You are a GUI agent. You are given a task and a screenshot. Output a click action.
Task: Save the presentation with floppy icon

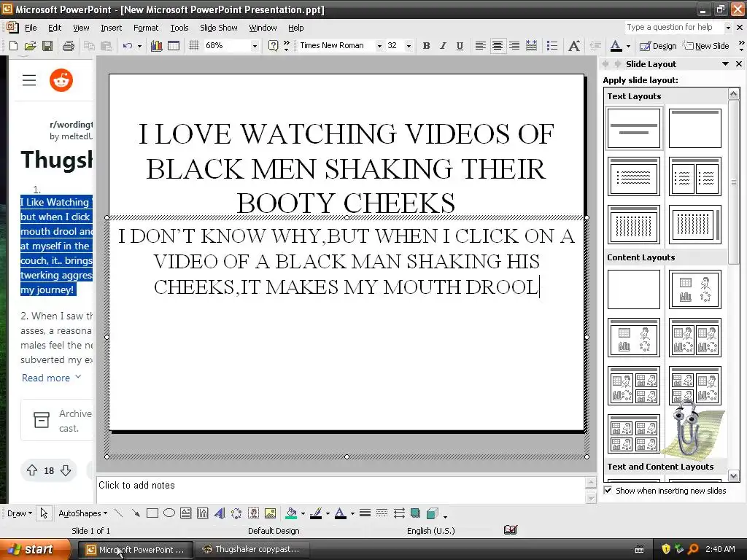pyautogui.click(x=47, y=46)
